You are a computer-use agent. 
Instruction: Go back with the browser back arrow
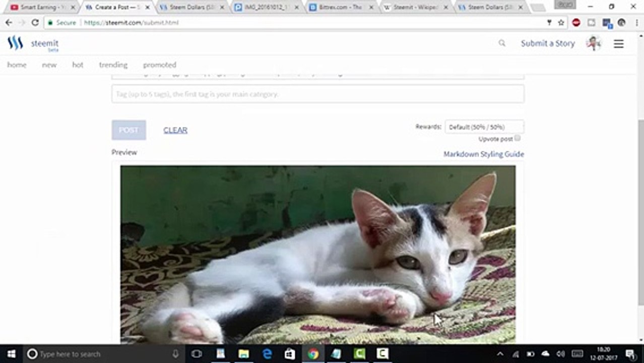point(9,23)
